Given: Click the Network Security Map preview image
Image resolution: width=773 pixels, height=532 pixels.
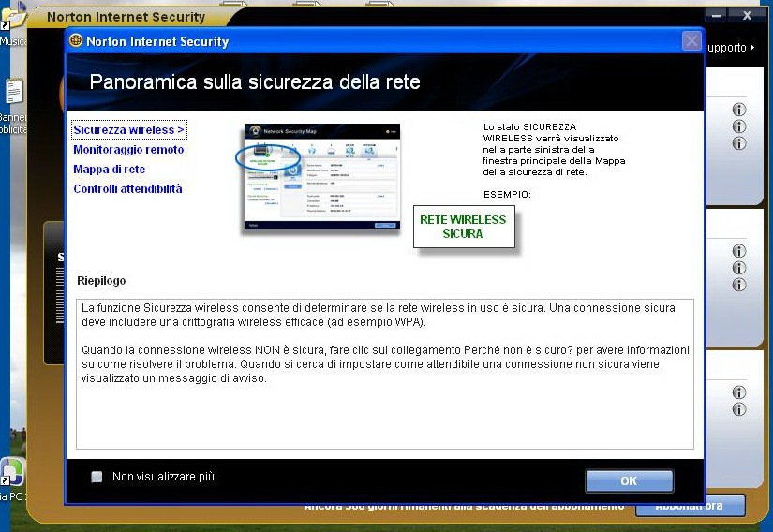Looking at the screenshot, I should [320, 176].
